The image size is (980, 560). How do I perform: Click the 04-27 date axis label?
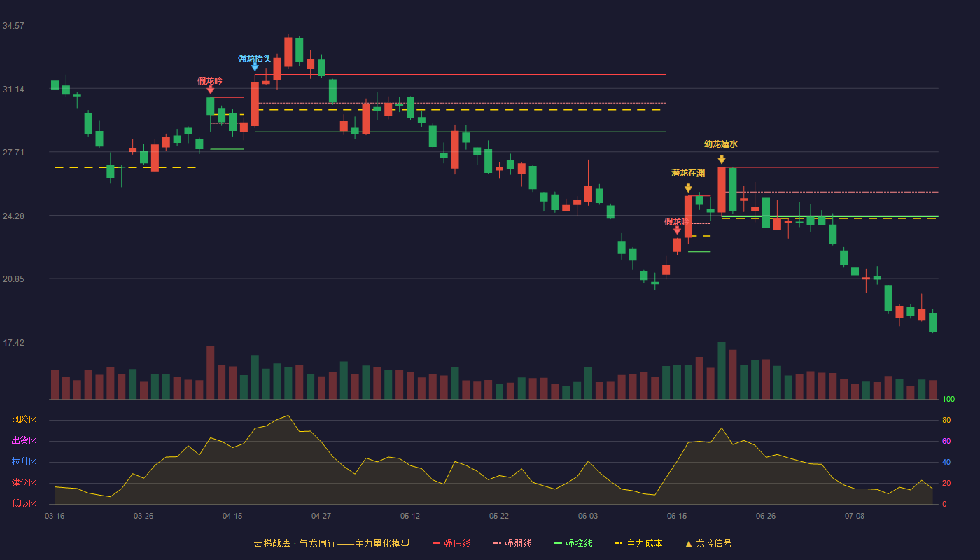[x=321, y=516]
